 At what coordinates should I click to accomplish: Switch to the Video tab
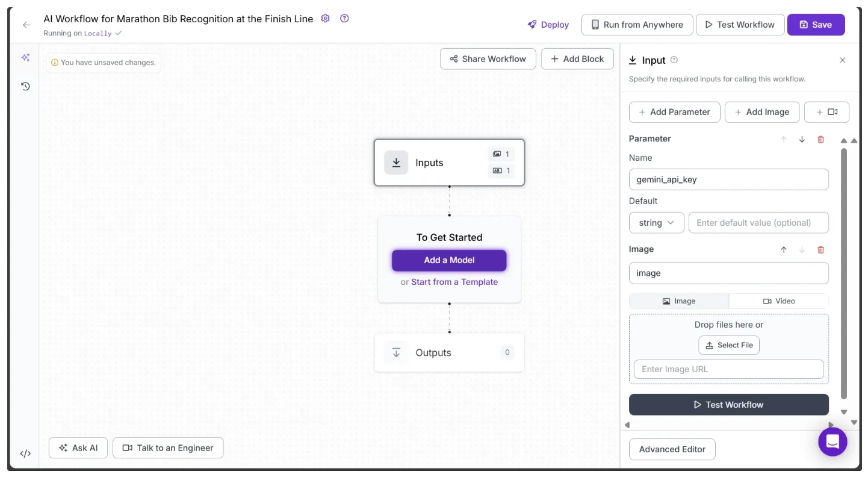point(779,301)
